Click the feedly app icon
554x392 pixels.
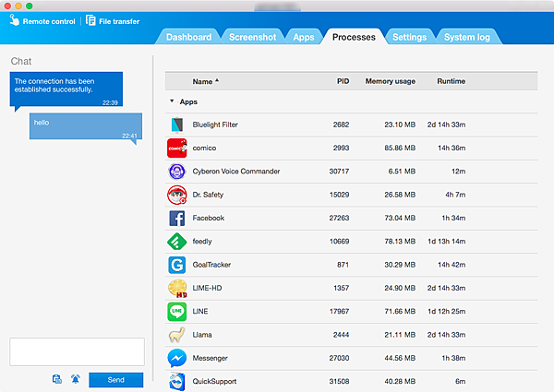[177, 242]
